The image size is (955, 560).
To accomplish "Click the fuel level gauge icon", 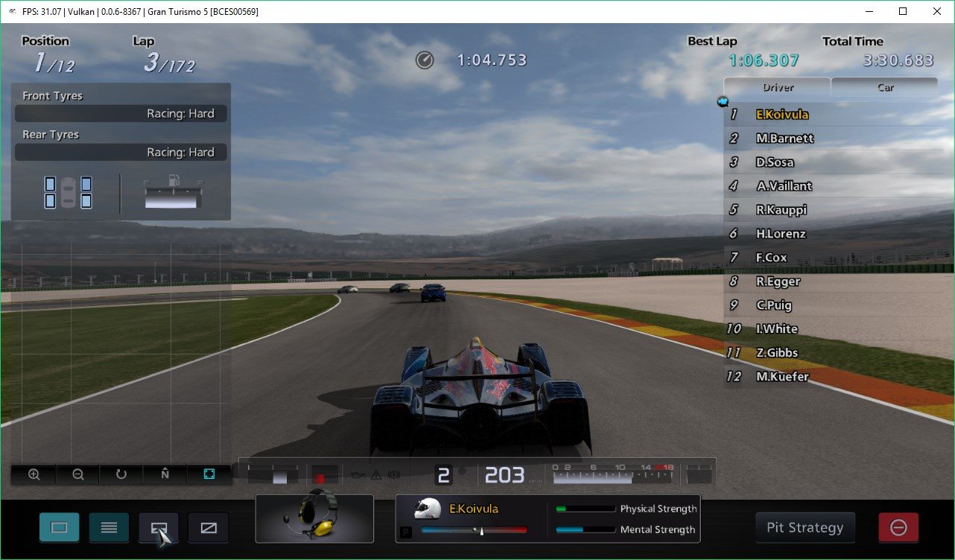I will [x=174, y=193].
